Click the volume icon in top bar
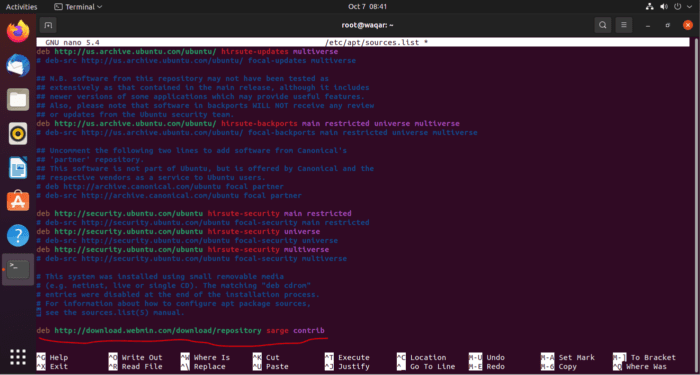The height and width of the screenshot is (375, 700). point(664,7)
